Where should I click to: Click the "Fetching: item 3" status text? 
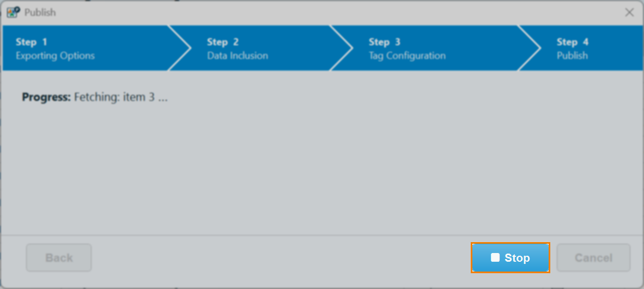[120, 98]
